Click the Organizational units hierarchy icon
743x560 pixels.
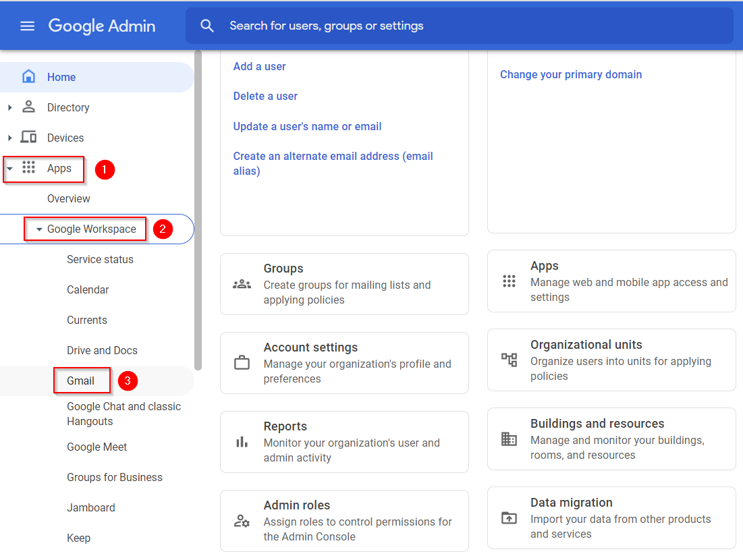tap(509, 360)
